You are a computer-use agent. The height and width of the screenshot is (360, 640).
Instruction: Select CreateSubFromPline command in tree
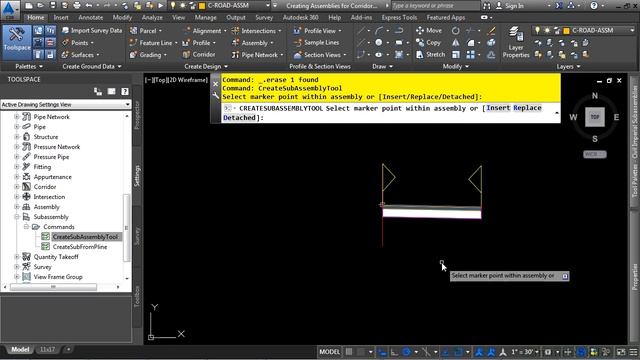click(80, 247)
